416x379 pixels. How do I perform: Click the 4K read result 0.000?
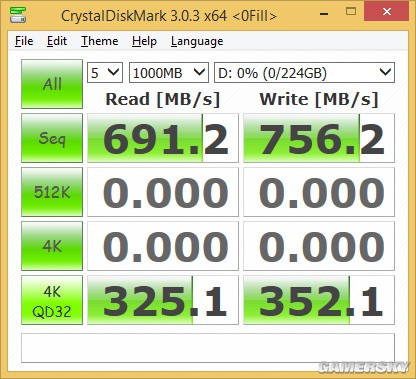coord(163,246)
